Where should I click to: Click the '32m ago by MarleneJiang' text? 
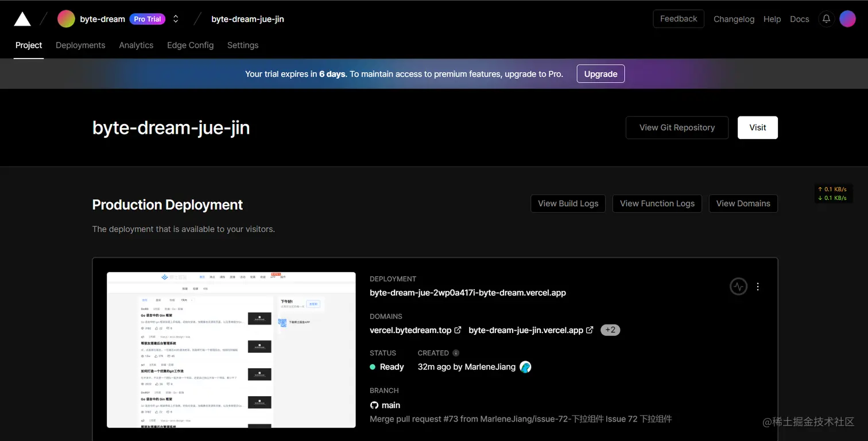pos(467,367)
